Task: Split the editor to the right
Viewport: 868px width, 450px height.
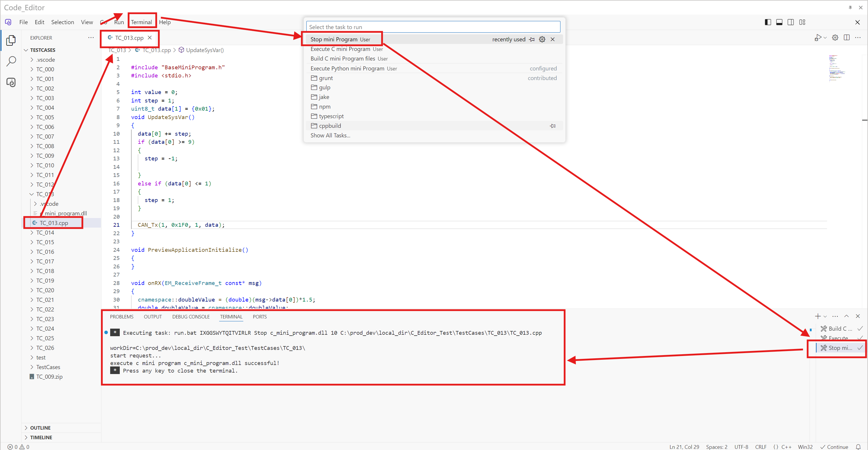Action: (846, 38)
